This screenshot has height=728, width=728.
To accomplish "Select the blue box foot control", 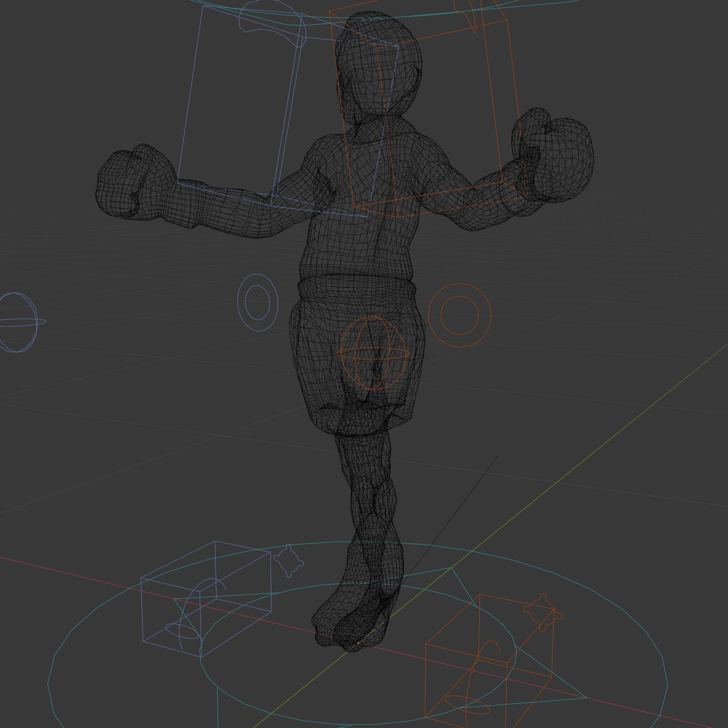I will coord(206,598).
